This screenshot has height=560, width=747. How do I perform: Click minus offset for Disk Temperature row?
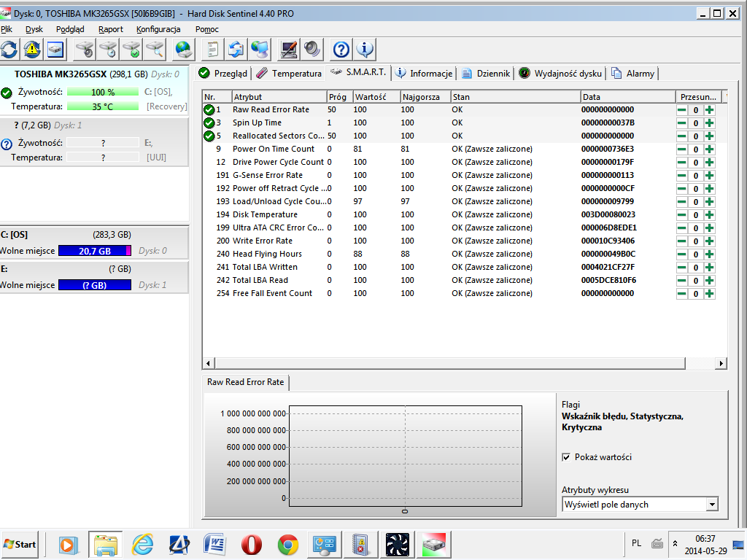click(x=682, y=215)
